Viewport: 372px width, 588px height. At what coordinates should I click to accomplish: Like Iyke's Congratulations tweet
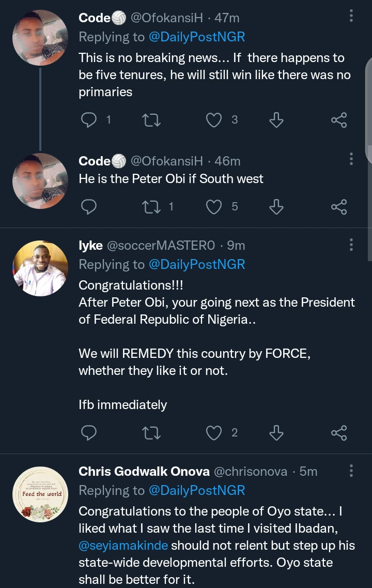coord(214,433)
